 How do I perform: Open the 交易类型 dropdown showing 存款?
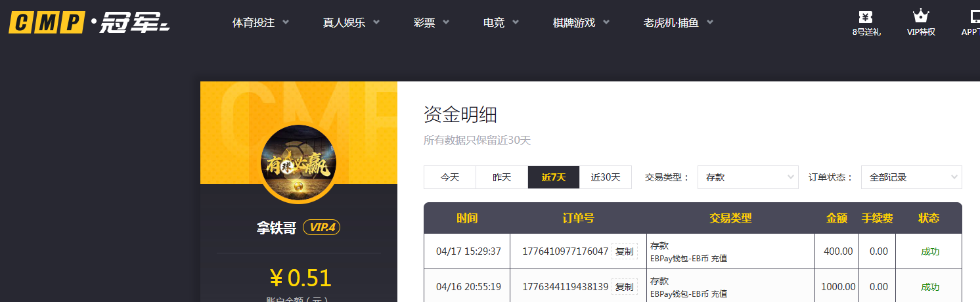(x=748, y=177)
